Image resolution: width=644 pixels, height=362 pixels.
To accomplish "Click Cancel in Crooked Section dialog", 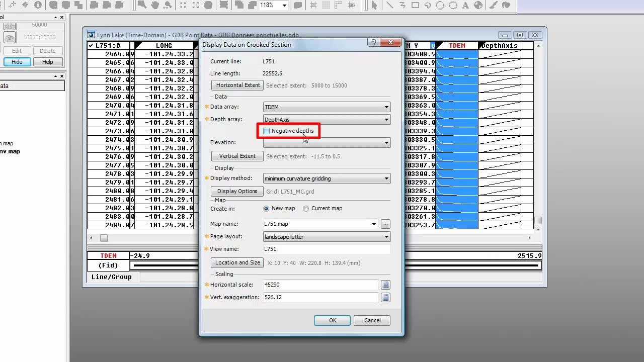I will [x=372, y=320].
